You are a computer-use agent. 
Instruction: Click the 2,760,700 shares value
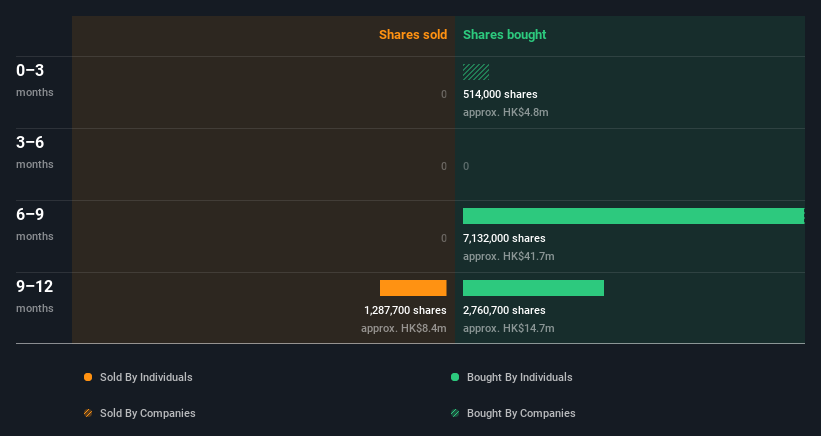pyautogui.click(x=504, y=310)
